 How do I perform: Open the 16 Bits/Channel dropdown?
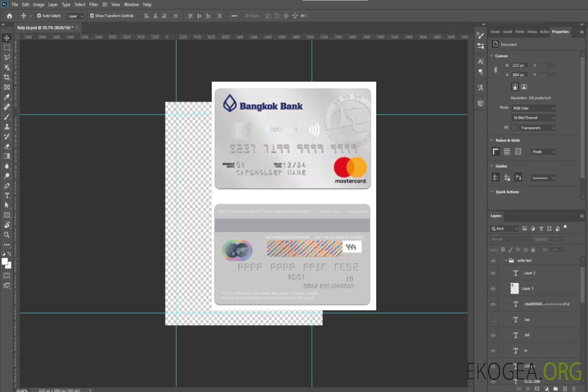click(533, 118)
